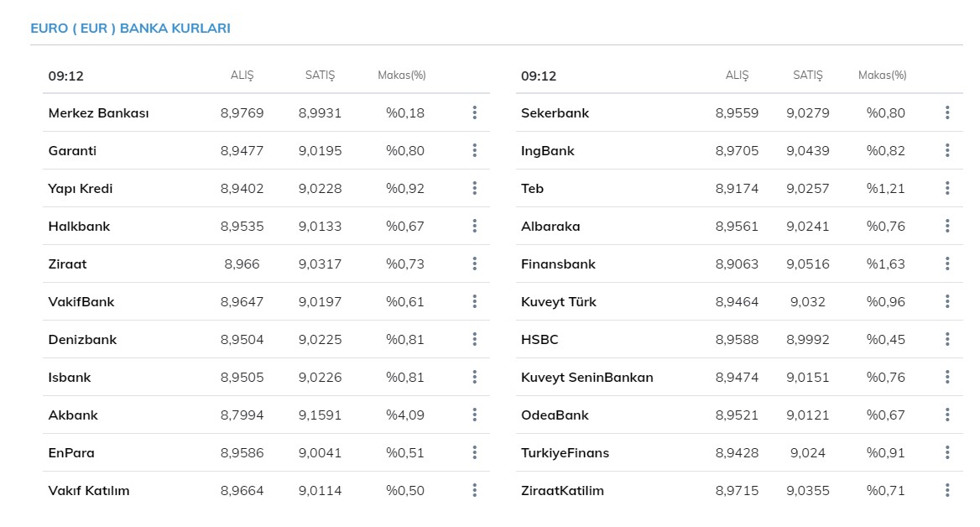Select the Yapı Kredi bank name
The width and height of the screenshot is (980, 527).
(x=81, y=189)
